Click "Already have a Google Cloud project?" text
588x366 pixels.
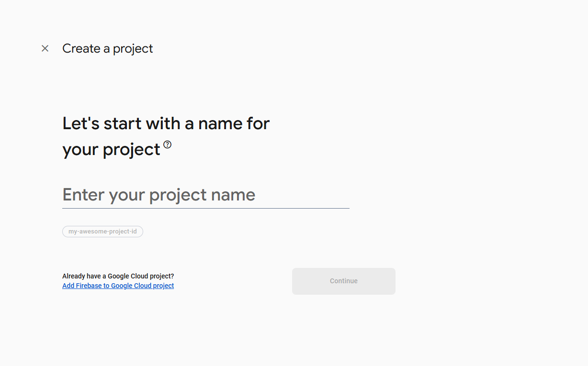[x=118, y=276]
